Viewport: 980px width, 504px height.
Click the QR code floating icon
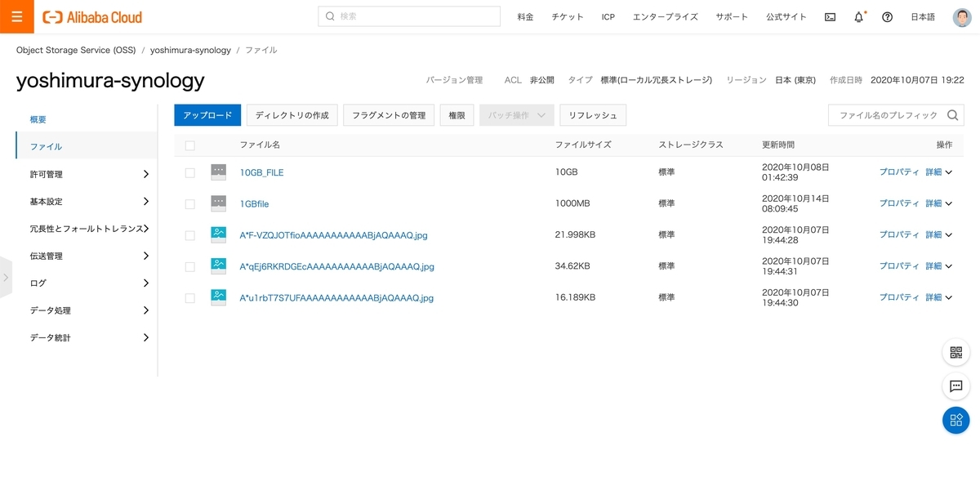(955, 353)
